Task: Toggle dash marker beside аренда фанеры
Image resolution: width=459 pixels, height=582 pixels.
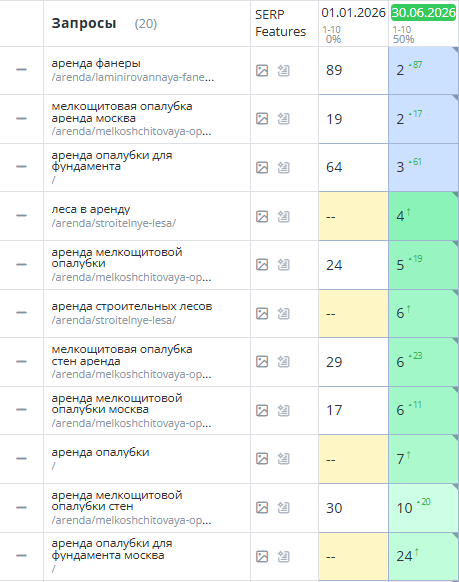Action: (22, 69)
